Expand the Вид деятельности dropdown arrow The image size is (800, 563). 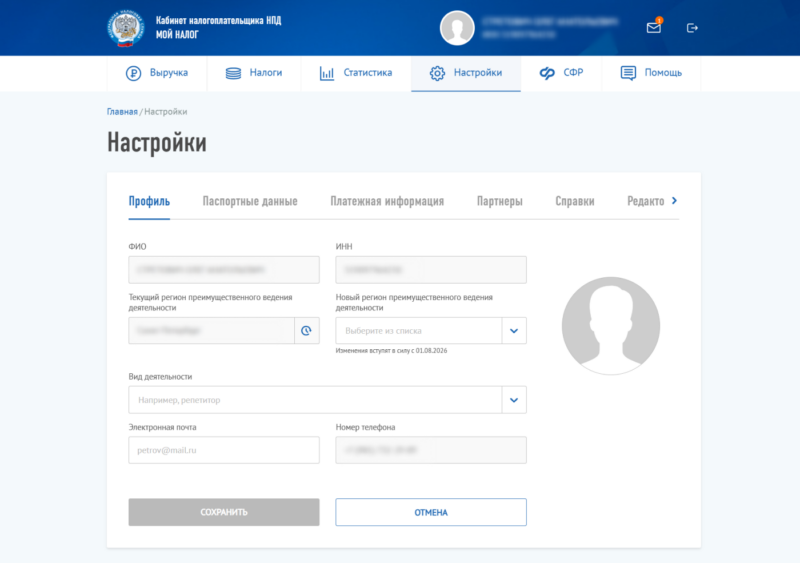coord(514,400)
